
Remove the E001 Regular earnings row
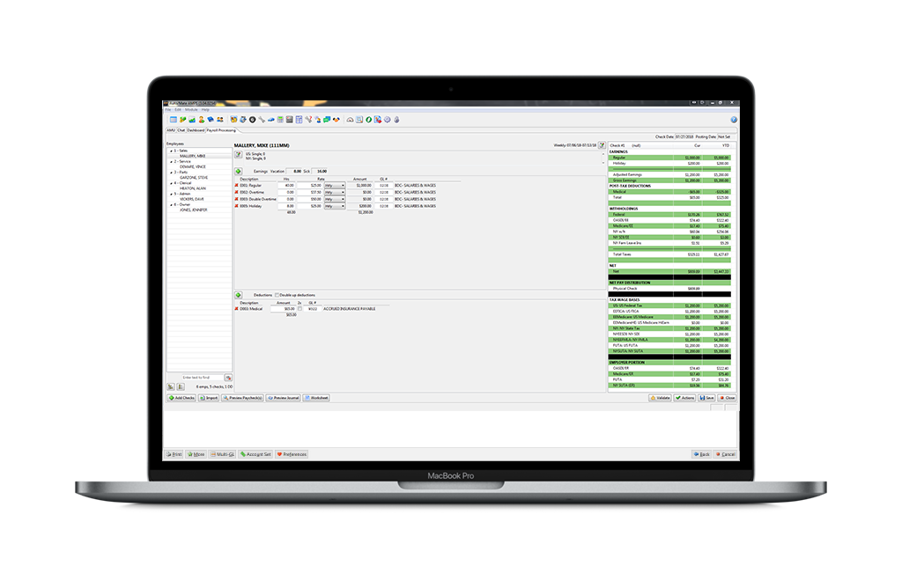point(236,186)
